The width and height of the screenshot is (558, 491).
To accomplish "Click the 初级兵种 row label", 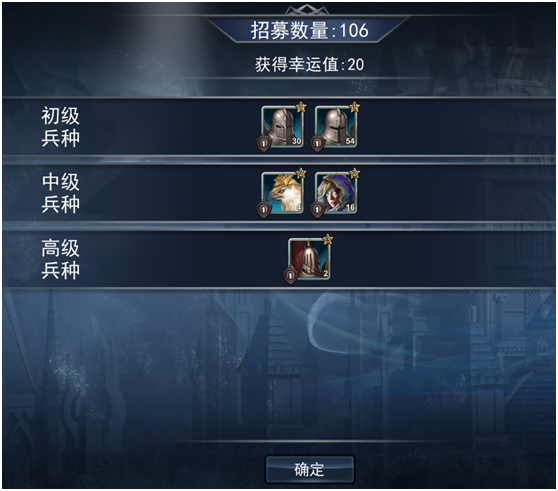I will [x=60, y=127].
